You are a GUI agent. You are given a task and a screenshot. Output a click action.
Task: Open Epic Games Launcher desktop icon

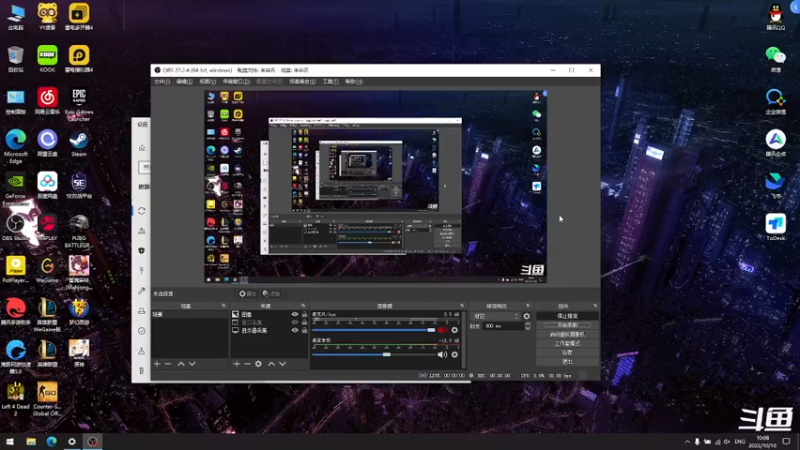click(79, 105)
